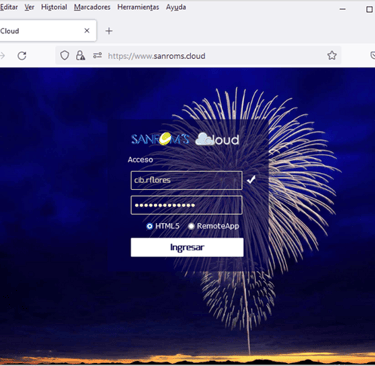This screenshot has height=366, width=375.
Task: Select the RemoteApp radio option
Action: [x=191, y=226]
